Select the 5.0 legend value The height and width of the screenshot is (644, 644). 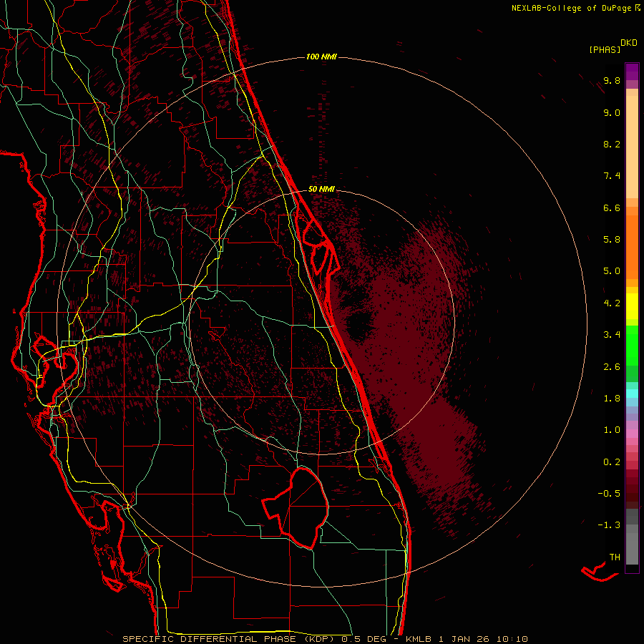(x=612, y=271)
